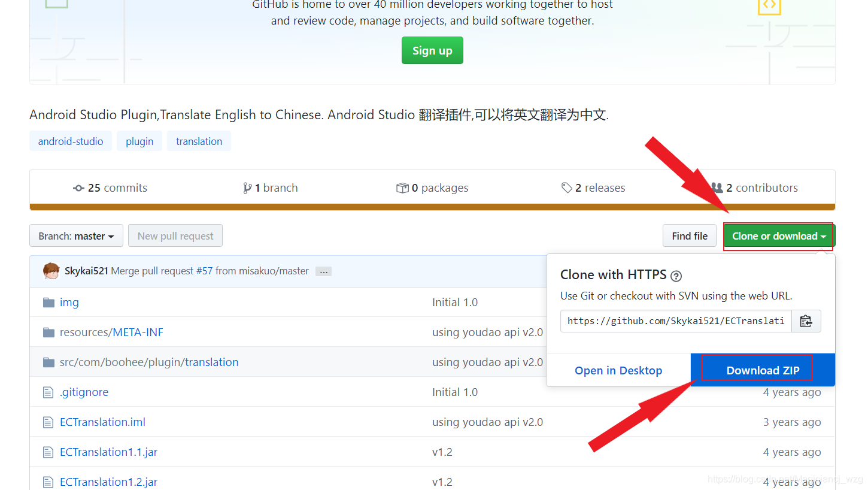Screen dimensions: 868x490
Task: Open the resources/META-INF folder
Action: (111, 332)
